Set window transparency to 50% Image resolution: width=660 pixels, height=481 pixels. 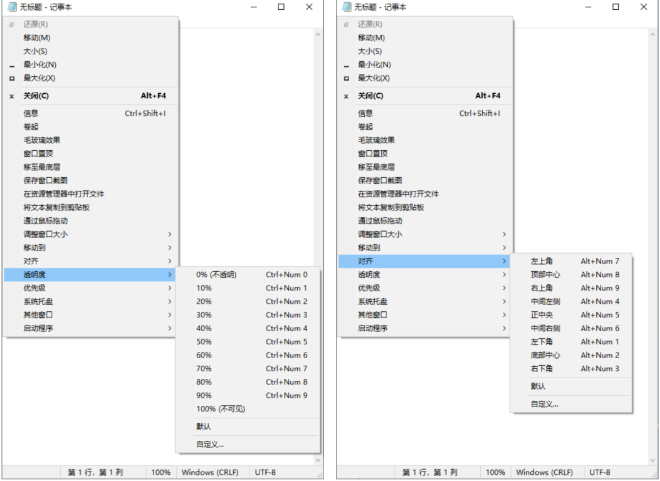pyautogui.click(x=204, y=342)
